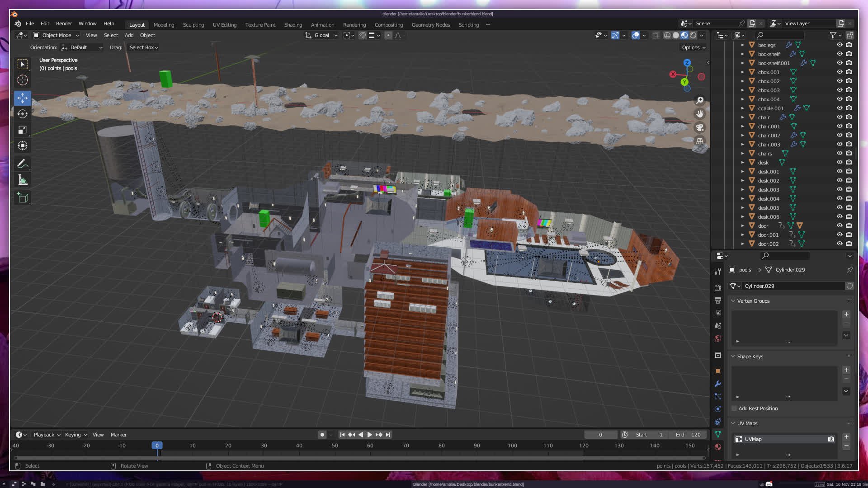Select the Cursor tool in the toolbar

[x=23, y=80]
